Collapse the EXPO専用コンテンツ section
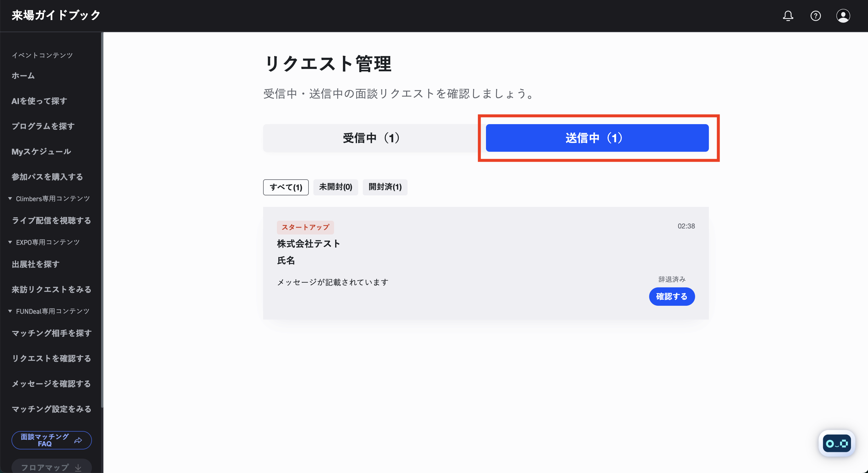Image resolution: width=868 pixels, height=473 pixels. tap(10, 242)
